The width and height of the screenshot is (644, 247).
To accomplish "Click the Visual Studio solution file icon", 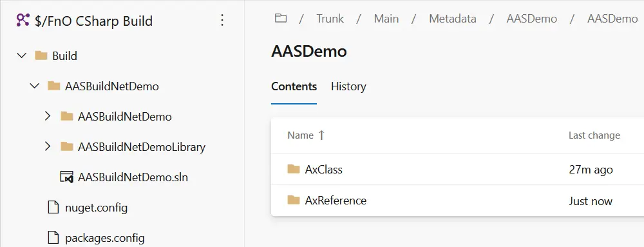I will point(66,177).
